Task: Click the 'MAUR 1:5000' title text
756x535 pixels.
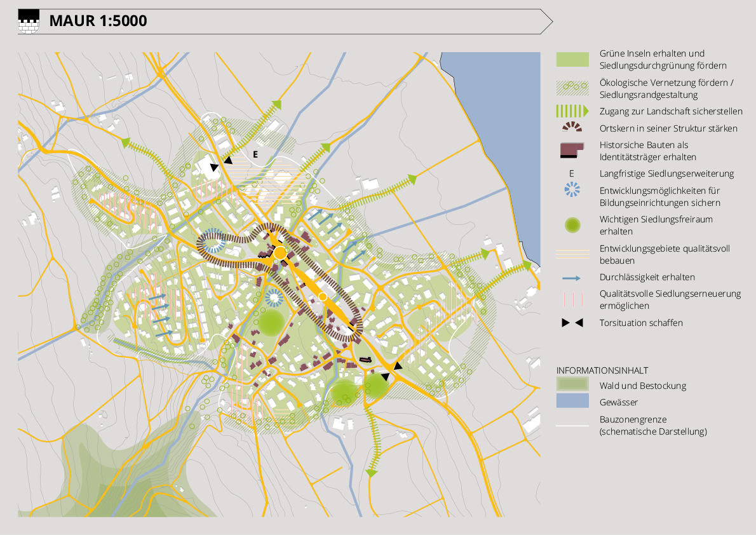Action: coord(98,21)
